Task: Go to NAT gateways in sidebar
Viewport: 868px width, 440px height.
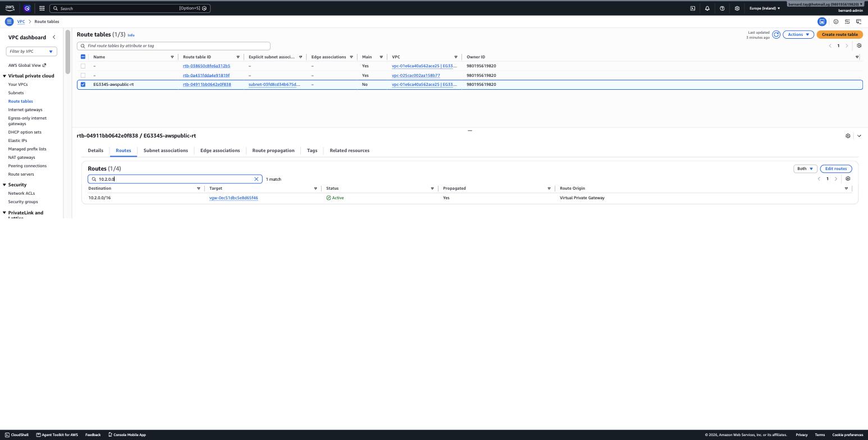Action: tap(21, 157)
